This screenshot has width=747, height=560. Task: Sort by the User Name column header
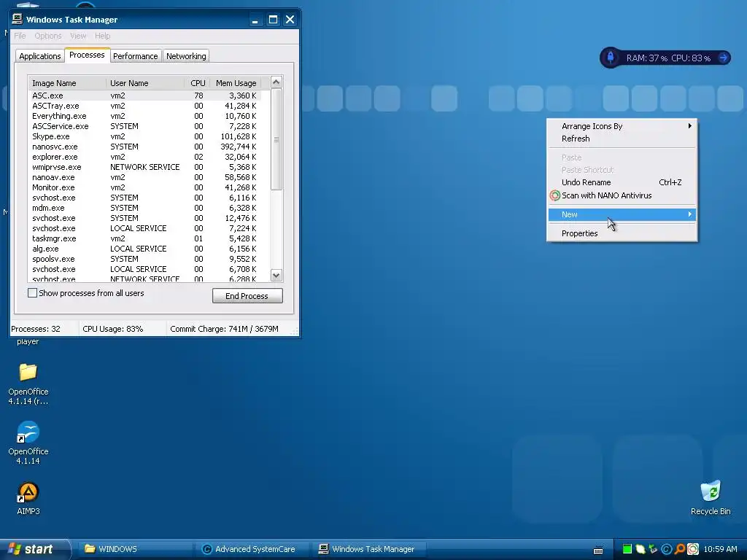[145, 83]
